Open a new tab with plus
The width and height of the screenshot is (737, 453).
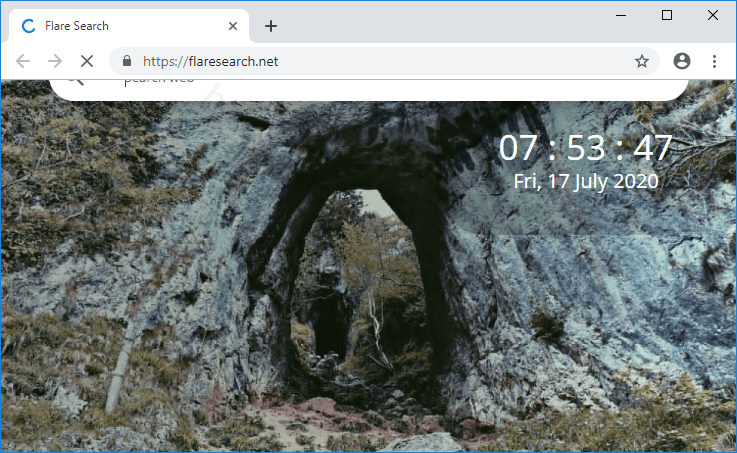click(270, 26)
